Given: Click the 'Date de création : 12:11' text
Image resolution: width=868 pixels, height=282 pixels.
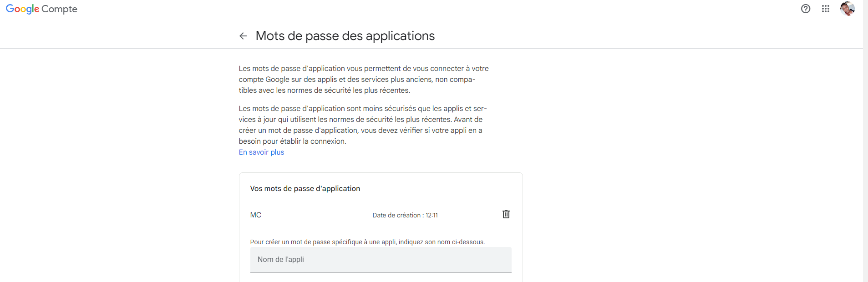Looking at the screenshot, I should 405,215.
